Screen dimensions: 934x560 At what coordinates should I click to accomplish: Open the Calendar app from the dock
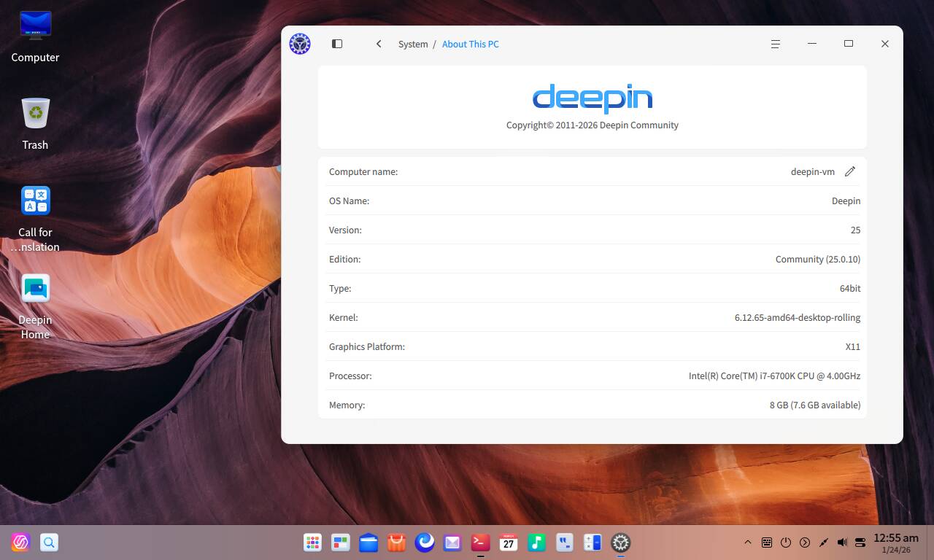(x=509, y=542)
